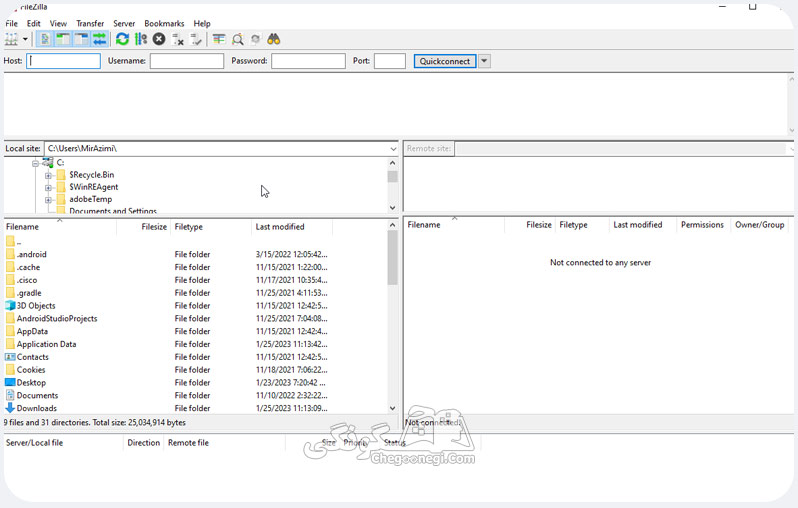
Task: Reconnect to the last used server
Action: (x=196, y=39)
